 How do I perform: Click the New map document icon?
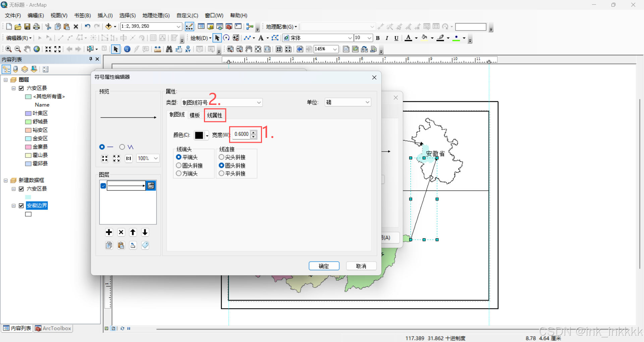click(9, 26)
